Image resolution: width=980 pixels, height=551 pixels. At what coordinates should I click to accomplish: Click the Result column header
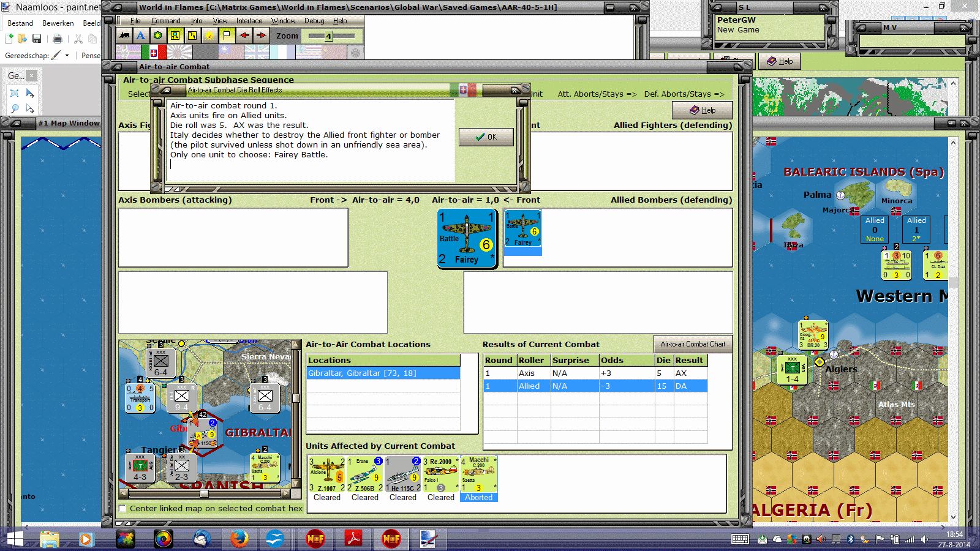pos(690,361)
